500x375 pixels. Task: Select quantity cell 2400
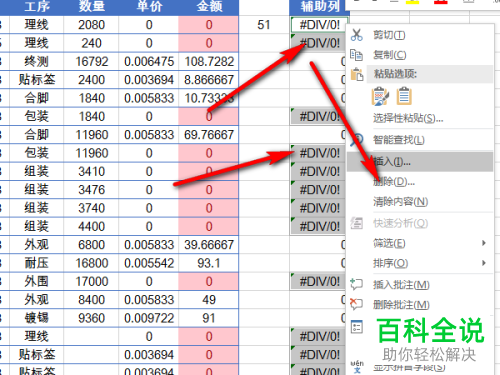coord(91,80)
